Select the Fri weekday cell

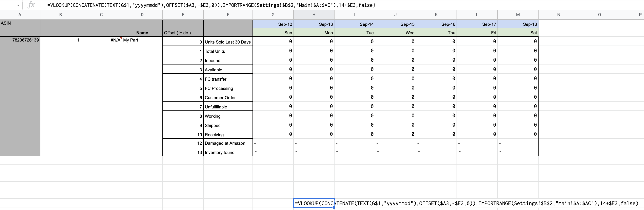[477, 32]
